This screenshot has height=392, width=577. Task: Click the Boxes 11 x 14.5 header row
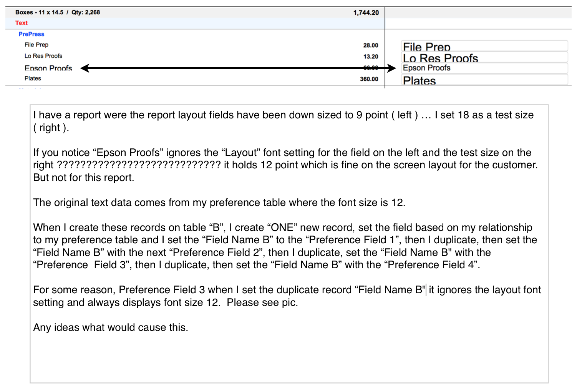(195, 12)
